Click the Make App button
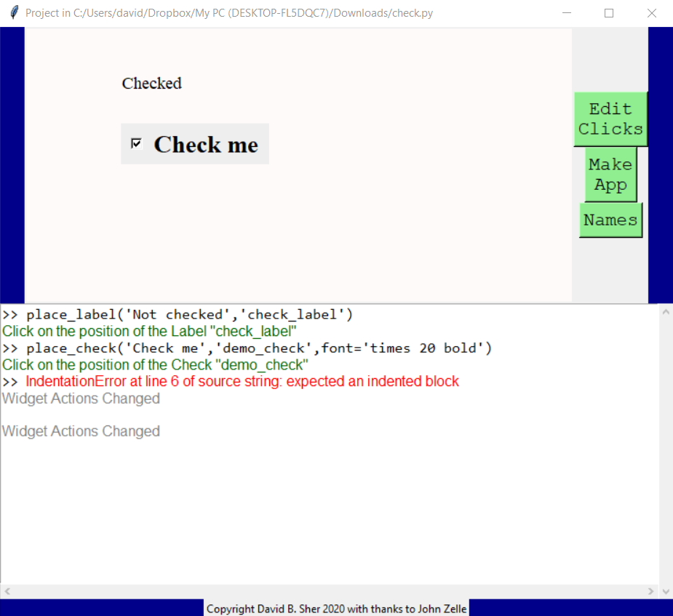 pyautogui.click(x=610, y=175)
